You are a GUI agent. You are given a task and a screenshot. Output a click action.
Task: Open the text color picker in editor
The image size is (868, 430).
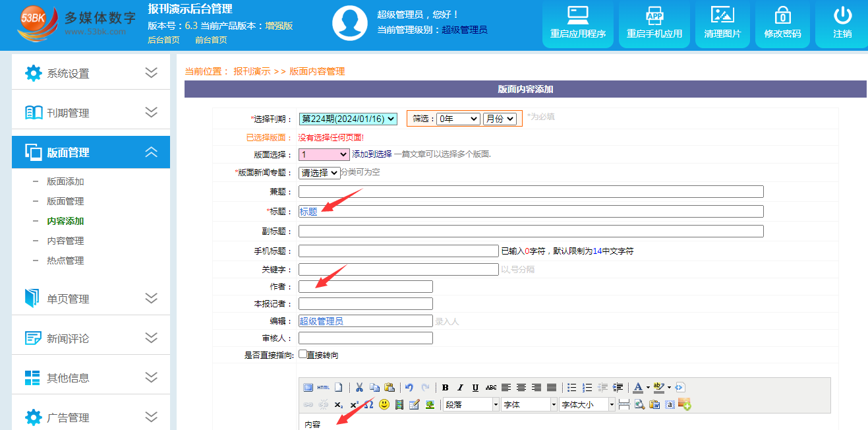[637, 388]
